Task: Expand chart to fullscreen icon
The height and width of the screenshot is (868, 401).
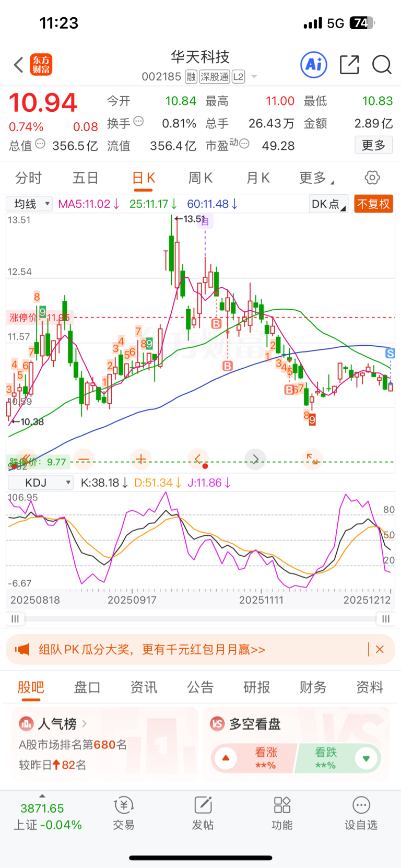Action: pyautogui.click(x=312, y=460)
